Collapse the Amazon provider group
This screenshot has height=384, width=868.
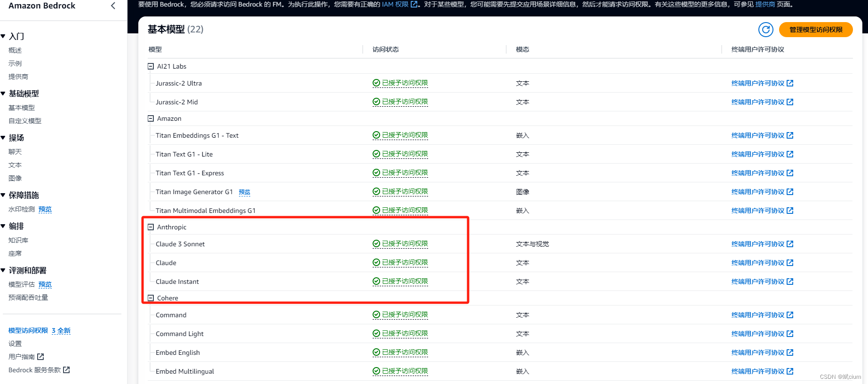click(151, 118)
